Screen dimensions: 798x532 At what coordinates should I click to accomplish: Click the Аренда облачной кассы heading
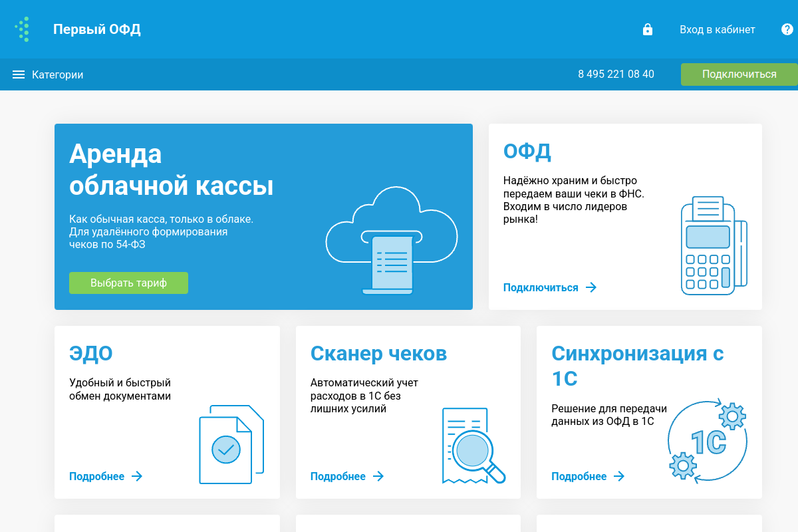click(x=172, y=170)
